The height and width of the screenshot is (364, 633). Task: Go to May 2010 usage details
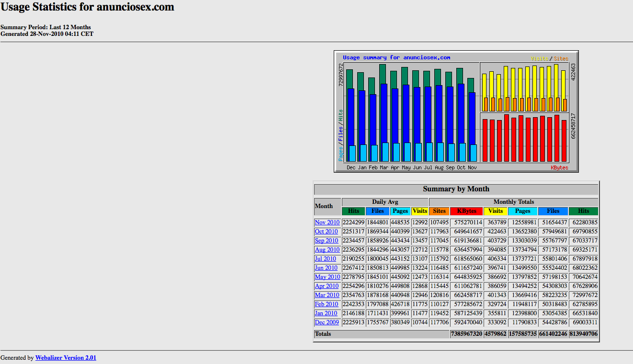(x=327, y=277)
